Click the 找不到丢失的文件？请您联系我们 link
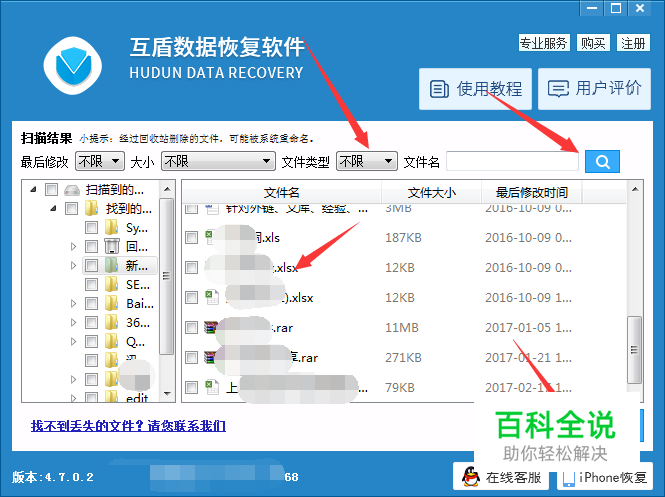The image size is (665, 497). [x=128, y=425]
